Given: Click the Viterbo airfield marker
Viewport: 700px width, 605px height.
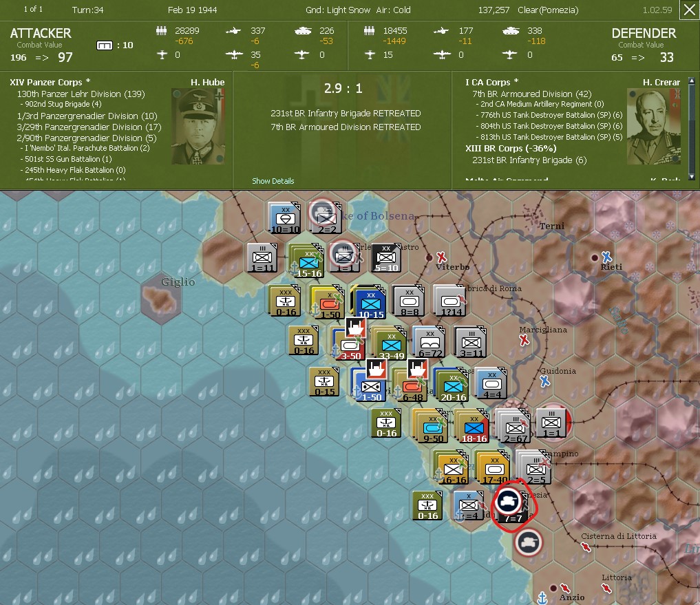Looking at the screenshot, I should tap(441, 257).
